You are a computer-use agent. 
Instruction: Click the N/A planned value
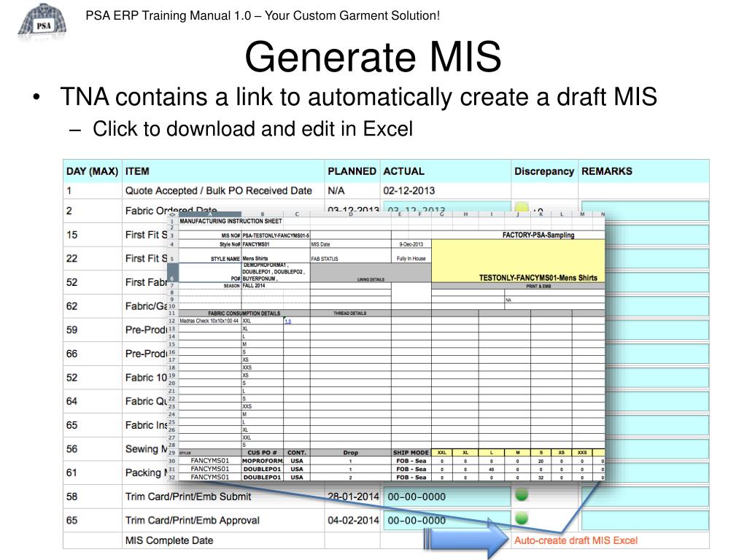pyautogui.click(x=336, y=191)
